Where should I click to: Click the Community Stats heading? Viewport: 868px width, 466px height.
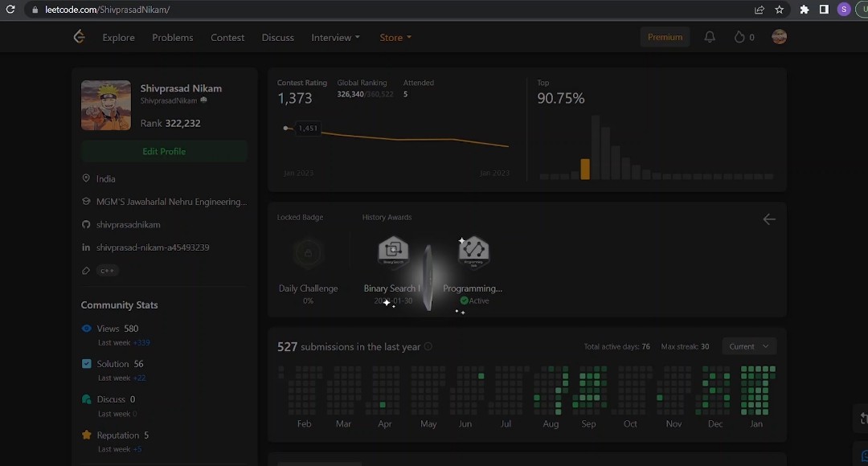click(119, 305)
